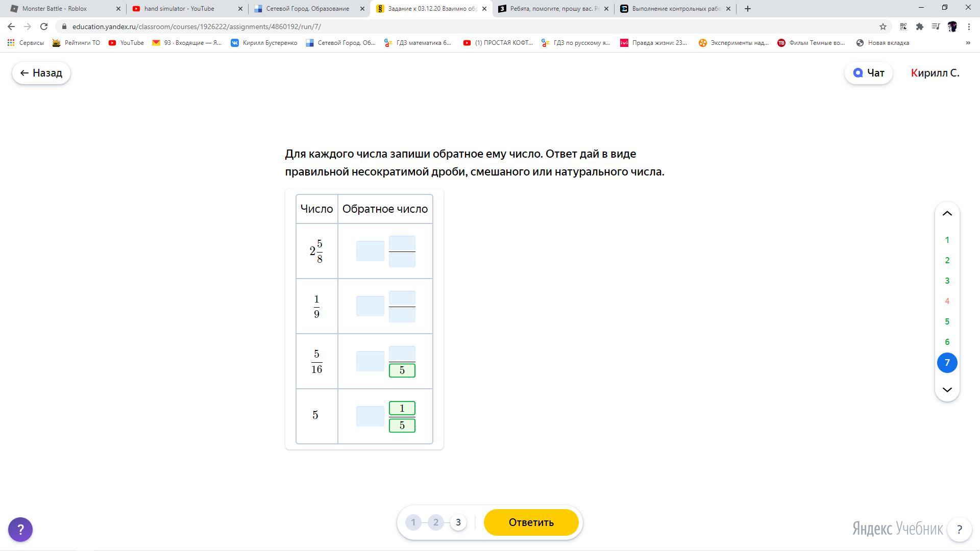Open Chrome three-dot menu
The height and width of the screenshot is (551, 980).
pos(969,27)
